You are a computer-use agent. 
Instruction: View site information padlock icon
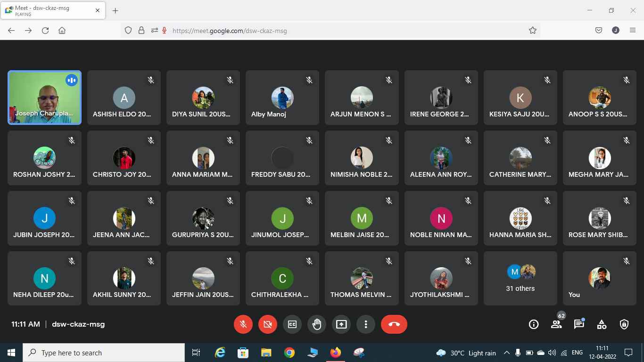click(x=141, y=30)
